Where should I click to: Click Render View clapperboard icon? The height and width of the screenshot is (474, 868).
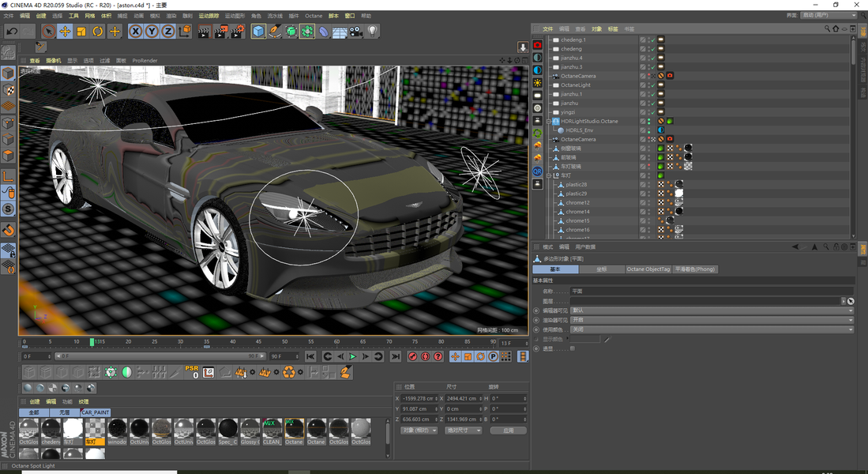205,32
